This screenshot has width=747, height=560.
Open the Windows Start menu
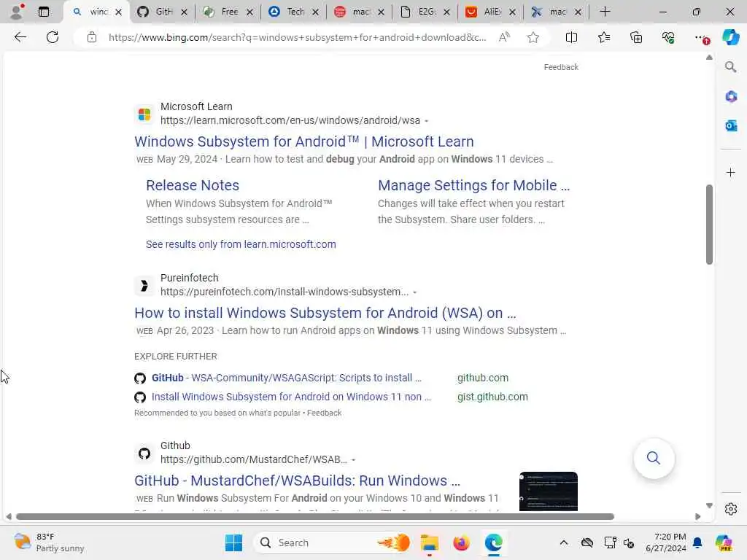pyautogui.click(x=233, y=542)
